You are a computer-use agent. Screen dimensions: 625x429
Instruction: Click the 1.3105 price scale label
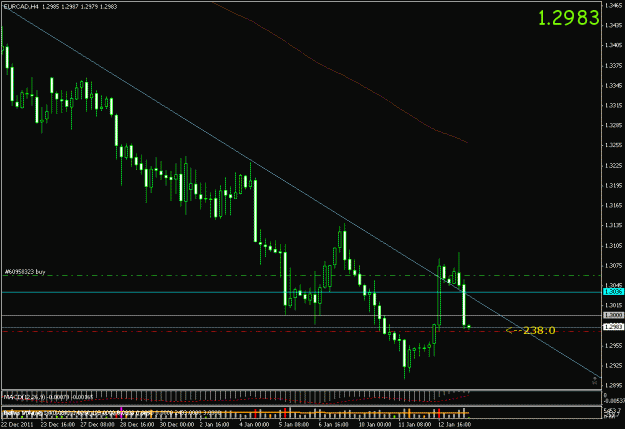pos(613,245)
